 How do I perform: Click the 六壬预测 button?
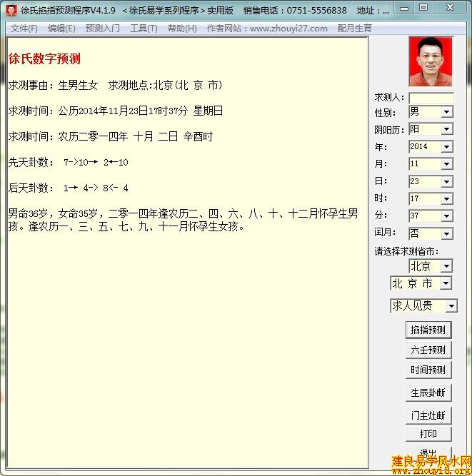coord(428,350)
